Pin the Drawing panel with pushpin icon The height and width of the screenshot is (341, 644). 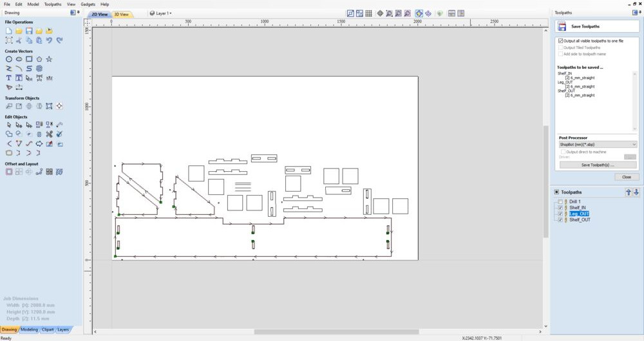(78, 12)
